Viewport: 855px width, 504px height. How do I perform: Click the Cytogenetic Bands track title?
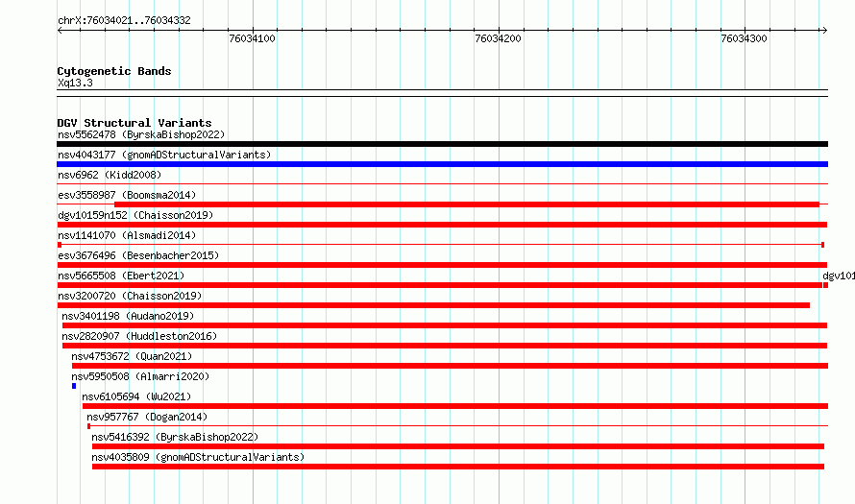click(114, 71)
